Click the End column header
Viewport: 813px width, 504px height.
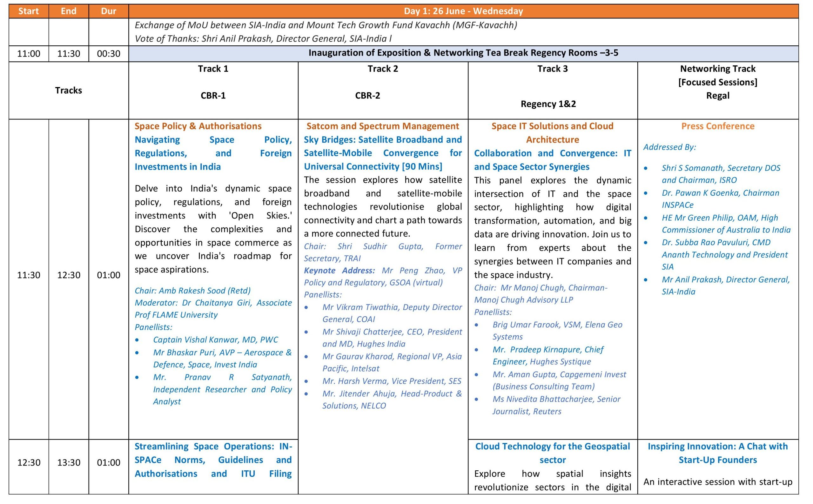[68, 11]
